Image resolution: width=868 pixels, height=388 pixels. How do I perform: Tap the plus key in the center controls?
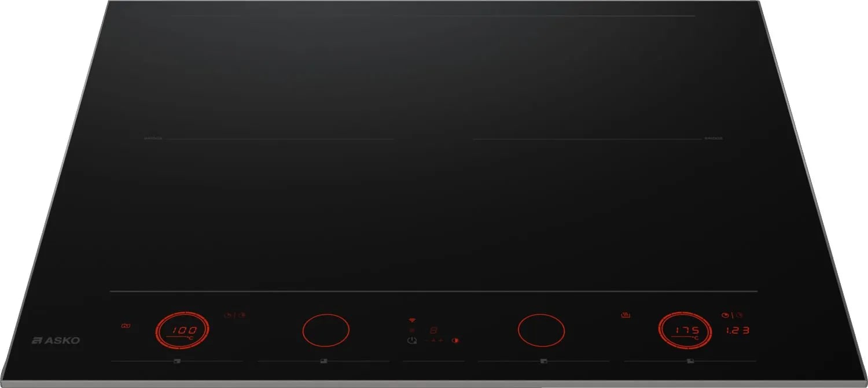coord(440,341)
